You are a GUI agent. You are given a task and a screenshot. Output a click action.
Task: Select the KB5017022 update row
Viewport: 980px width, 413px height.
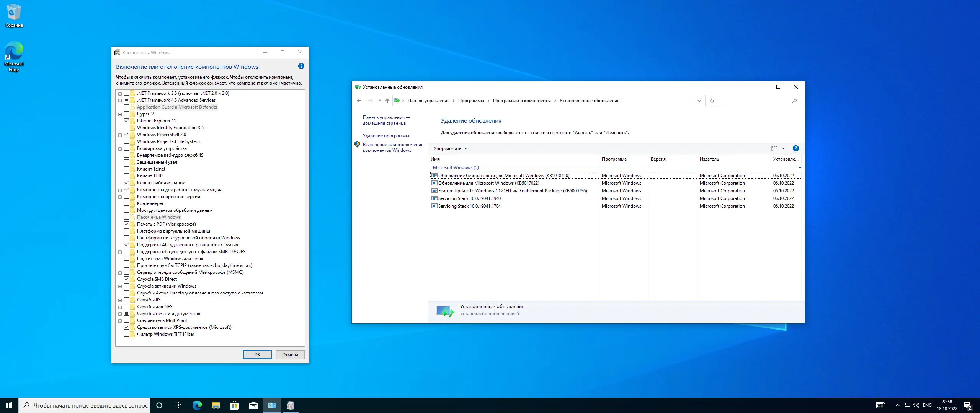pos(488,183)
